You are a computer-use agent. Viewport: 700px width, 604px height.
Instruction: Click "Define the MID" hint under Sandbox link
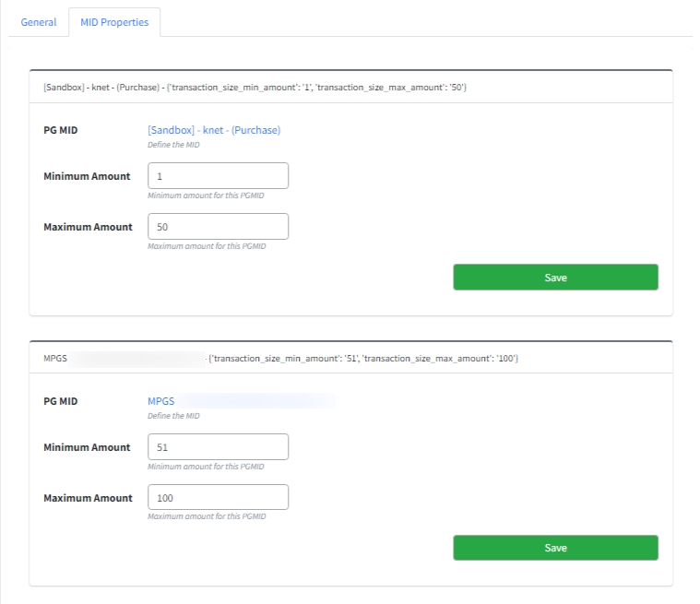click(x=173, y=145)
